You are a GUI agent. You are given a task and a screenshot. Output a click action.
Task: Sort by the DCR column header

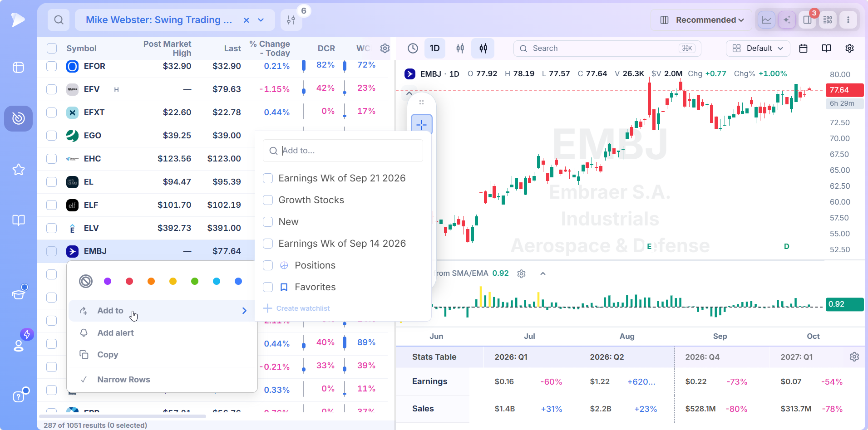click(x=326, y=49)
